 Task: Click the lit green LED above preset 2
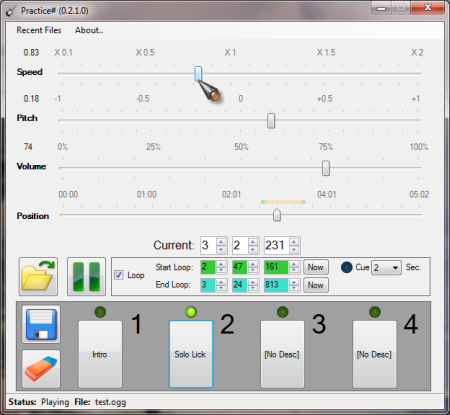click(x=191, y=312)
